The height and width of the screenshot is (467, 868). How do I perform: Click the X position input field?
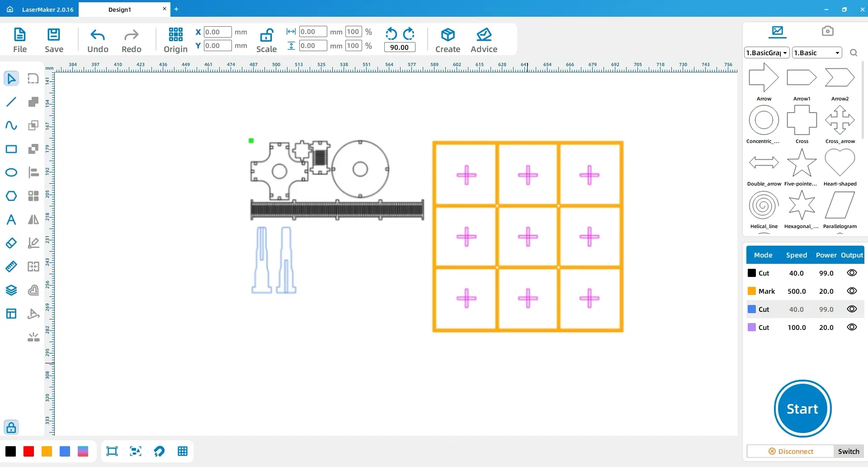(x=217, y=32)
